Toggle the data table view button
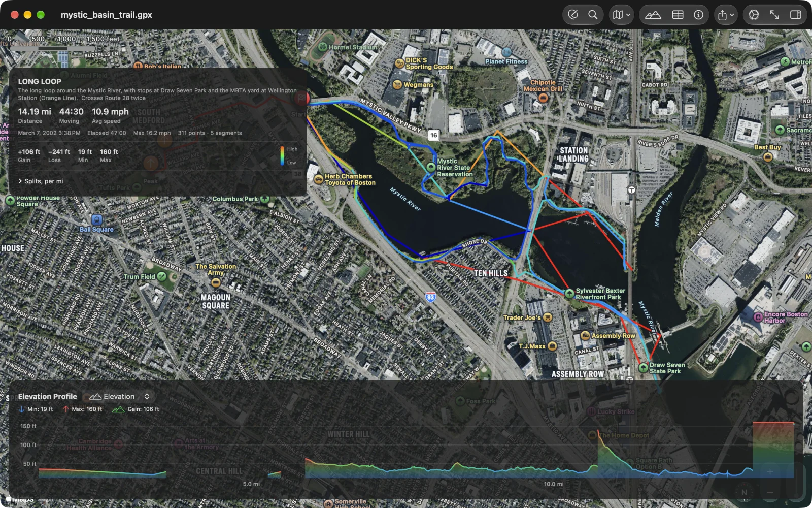This screenshot has height=508, width=812. coord(678,15)
